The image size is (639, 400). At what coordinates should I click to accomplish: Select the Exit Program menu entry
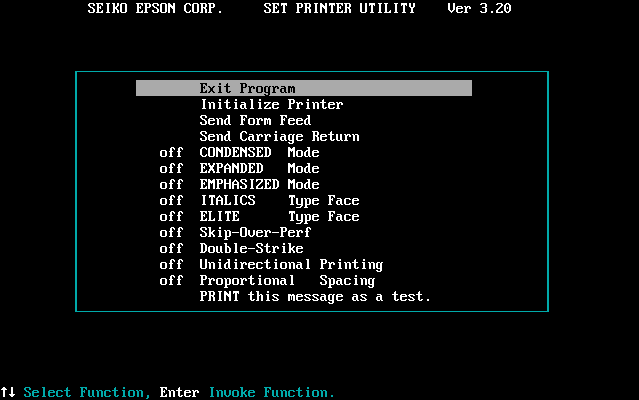pyautogui.click(x=304, y=88)
